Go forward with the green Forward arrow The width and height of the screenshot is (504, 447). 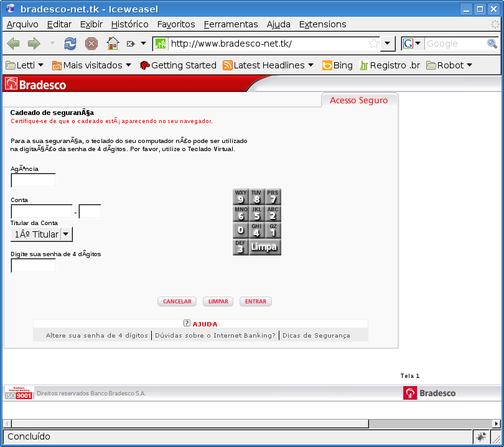point(34,44)
